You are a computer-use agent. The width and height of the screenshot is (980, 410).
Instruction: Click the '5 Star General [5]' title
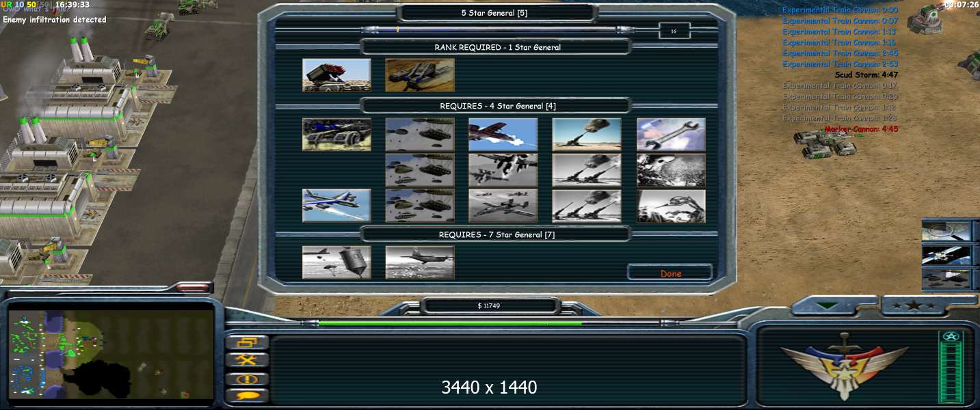(x=494, y=13)
